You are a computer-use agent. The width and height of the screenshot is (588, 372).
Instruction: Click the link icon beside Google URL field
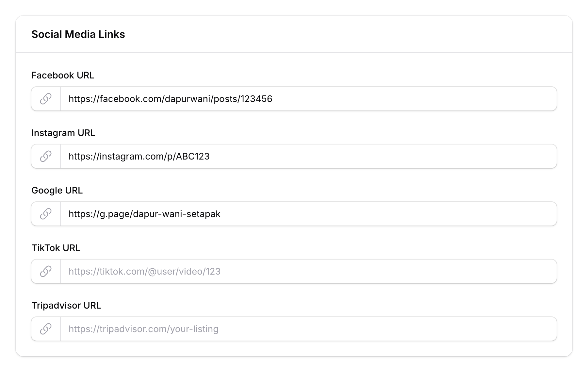(45, 214)
